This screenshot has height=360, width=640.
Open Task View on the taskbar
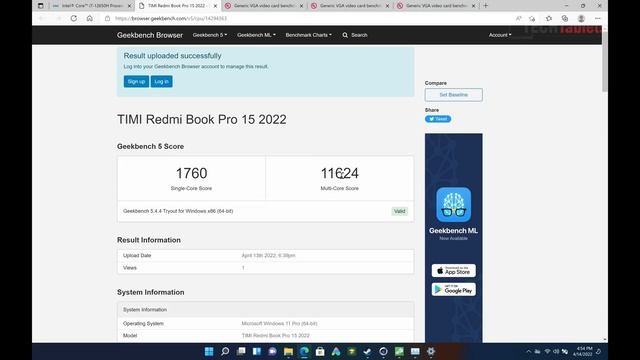coord(241,351)
